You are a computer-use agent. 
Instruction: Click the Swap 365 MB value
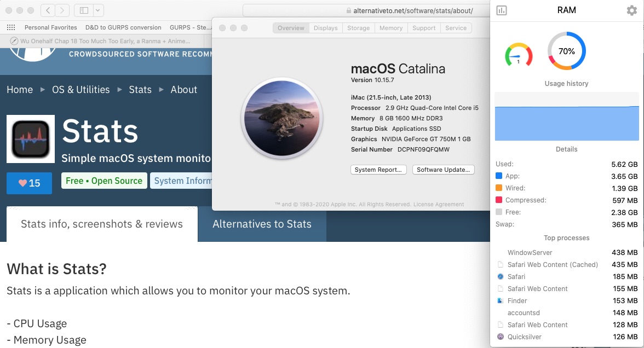(x=625, y=224)
